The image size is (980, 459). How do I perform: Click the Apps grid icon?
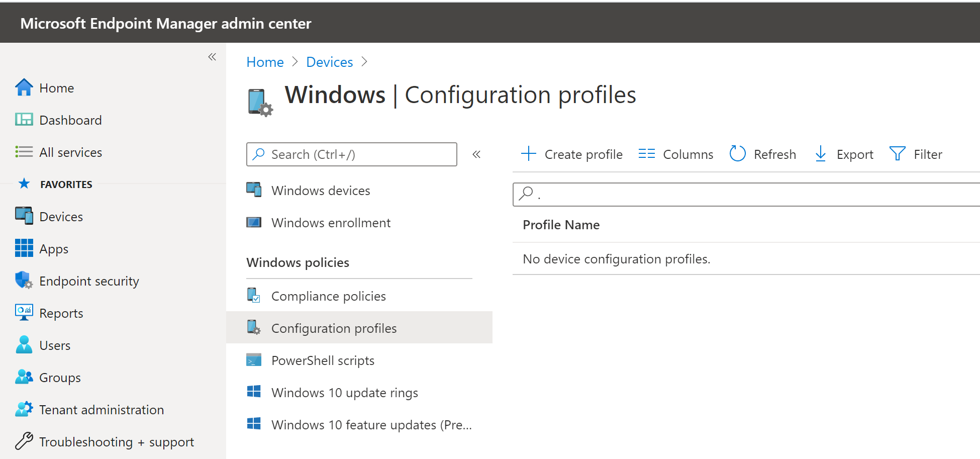click(x=24, y=248)
